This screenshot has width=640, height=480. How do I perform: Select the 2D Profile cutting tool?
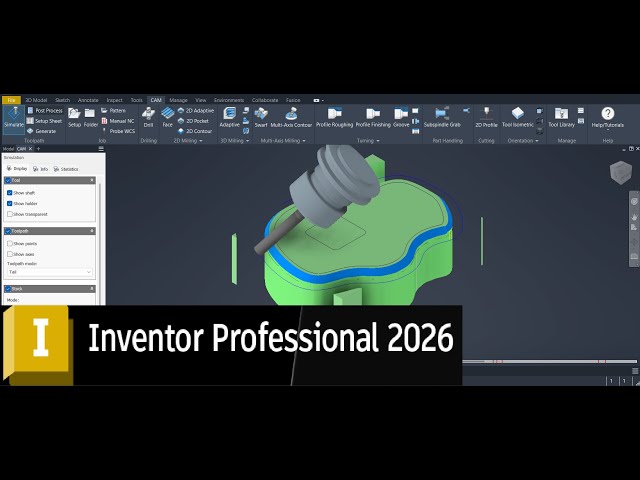(x=486, y=118)
